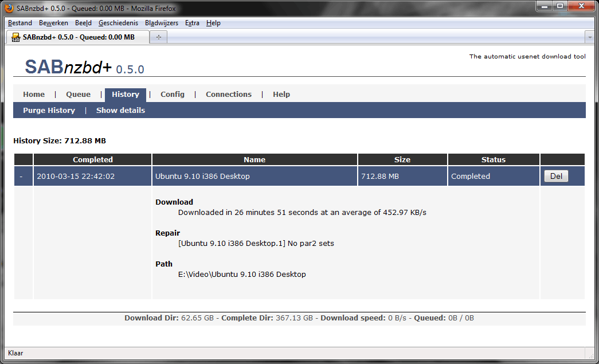Viewport: 599px width, 364px height.
Task: Maximize the Firefox window
Action: coord(559,6)
